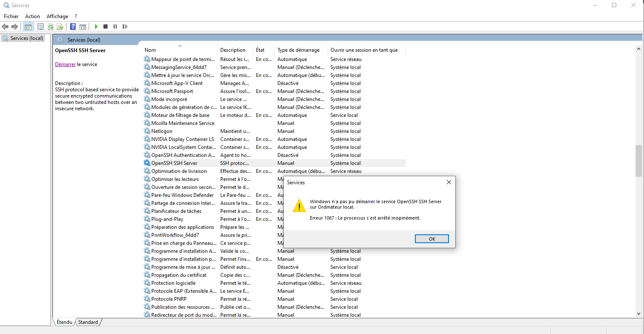Sort by Ouvrir une session en tant que header
Viewport: 644px width, 334px height.
point(367,50)
